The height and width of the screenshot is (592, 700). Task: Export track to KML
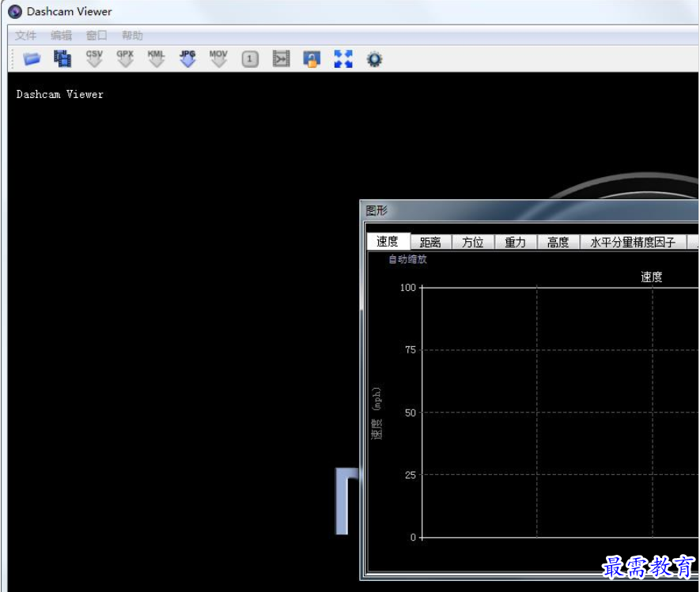pos(157,58)
